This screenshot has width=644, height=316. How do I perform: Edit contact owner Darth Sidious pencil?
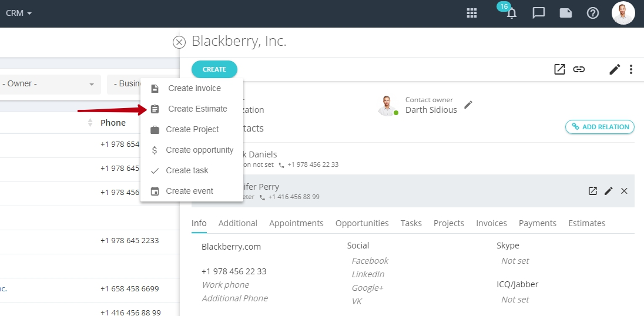(468, 105)
